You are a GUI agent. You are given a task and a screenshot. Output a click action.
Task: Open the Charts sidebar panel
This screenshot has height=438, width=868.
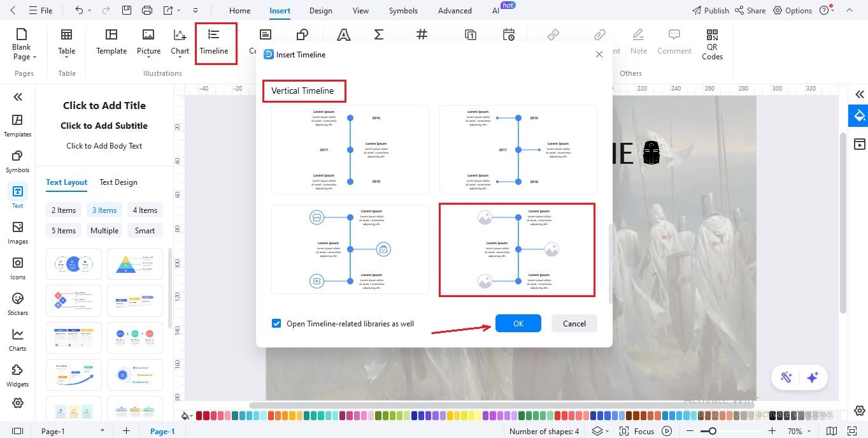pyautogui.click(x=18, y=340)
